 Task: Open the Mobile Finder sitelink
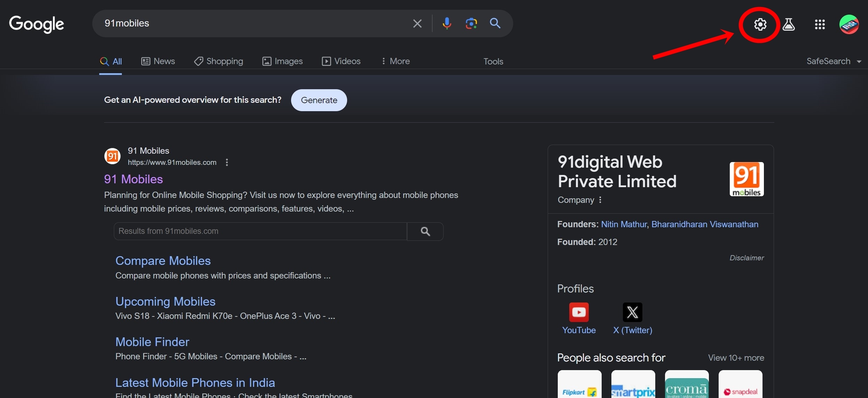[x=152, y=342]
